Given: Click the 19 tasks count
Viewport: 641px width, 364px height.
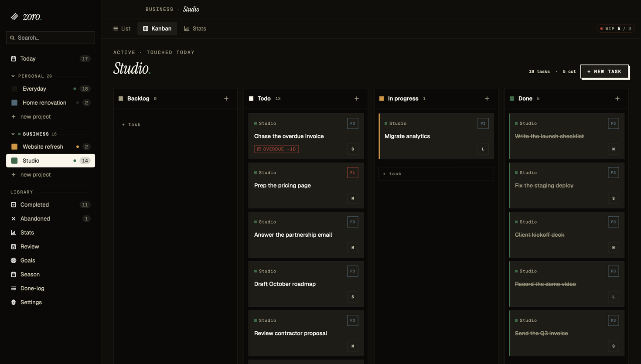Looking at the screenshot, I should pos(539,71).
